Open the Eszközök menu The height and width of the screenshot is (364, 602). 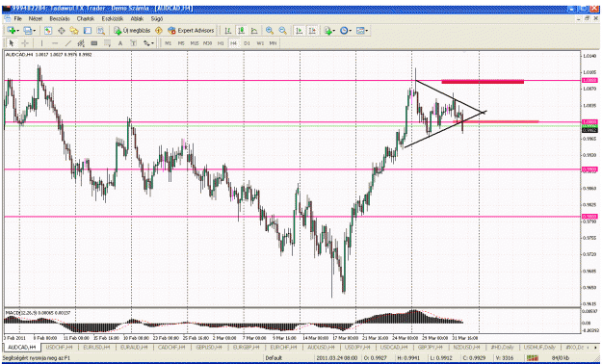(x=113, y=18)
